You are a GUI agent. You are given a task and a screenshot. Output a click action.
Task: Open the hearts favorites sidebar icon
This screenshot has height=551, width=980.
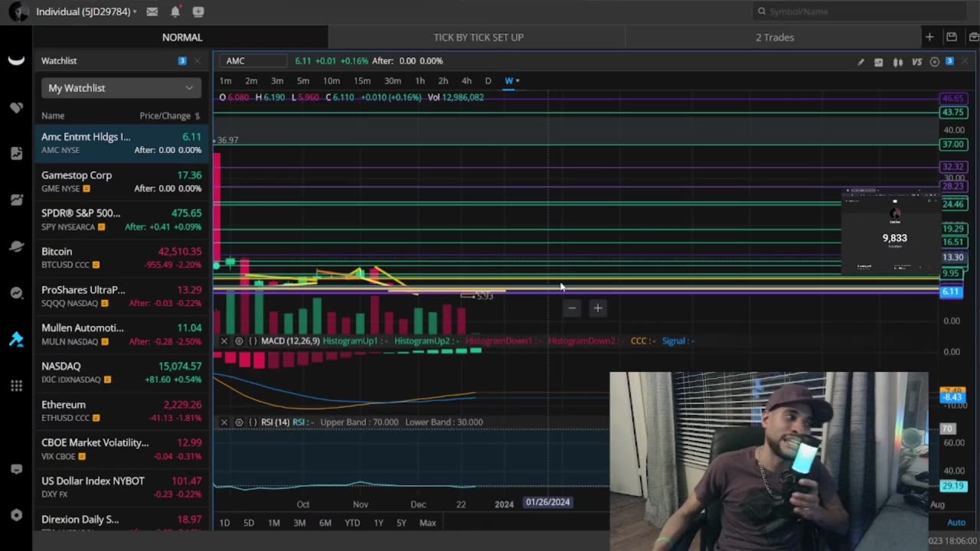(x=16, y=108)
